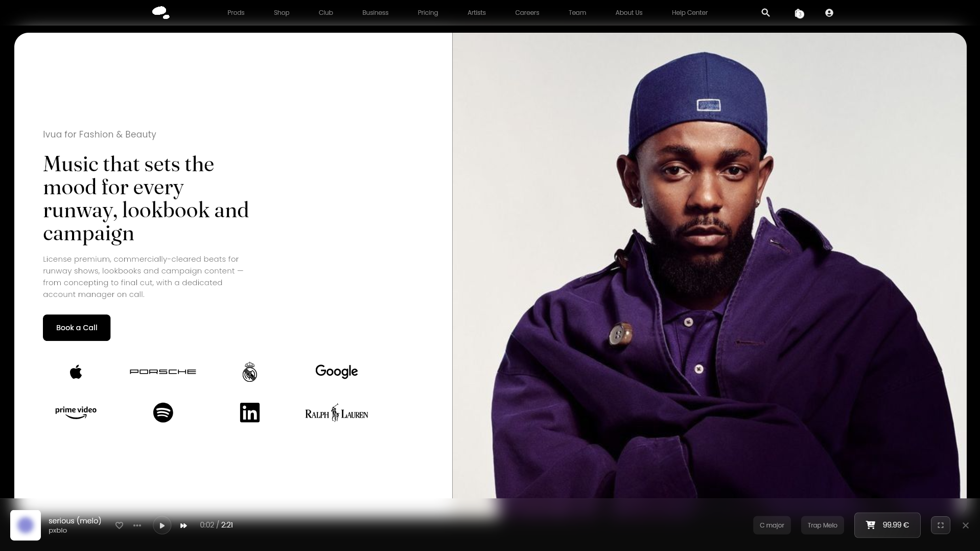Add track to cart for 99.99 €
The image size is (980, 551).
(888, 525)
